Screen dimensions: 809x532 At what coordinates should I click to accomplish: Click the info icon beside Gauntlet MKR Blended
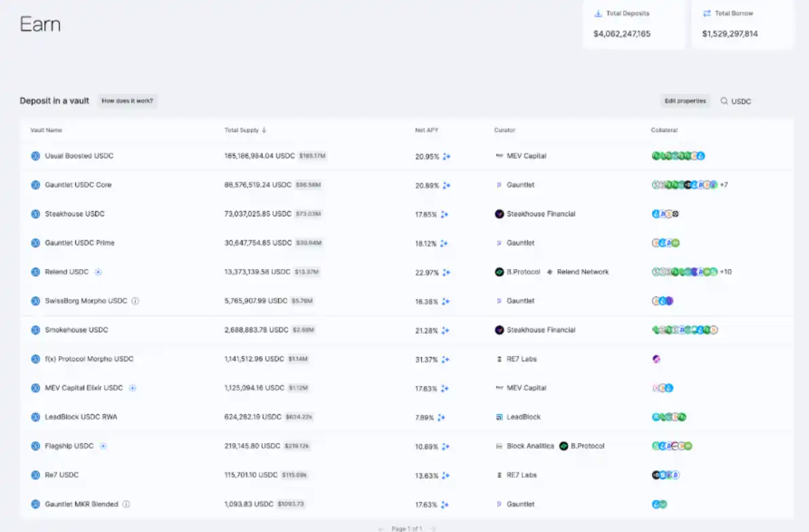[x=126, y=504]
